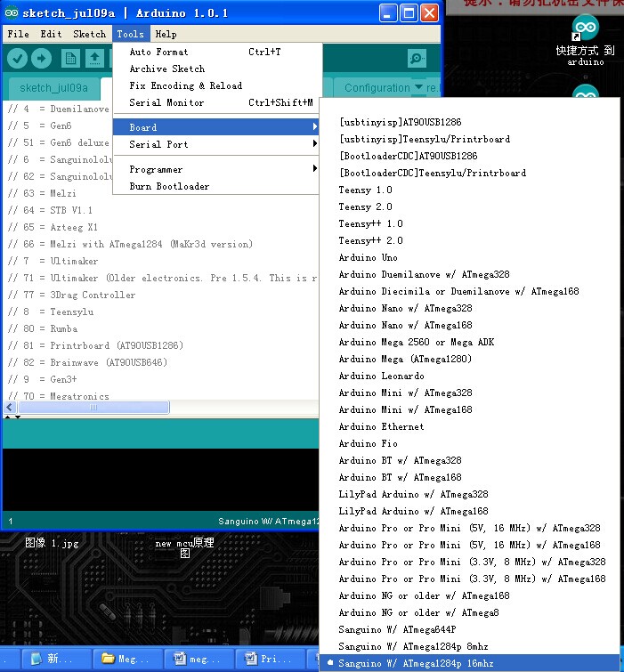Open the 图像 1.jpg desktop file
This screenshot has width=624, height=672.
tap(52, 544)
